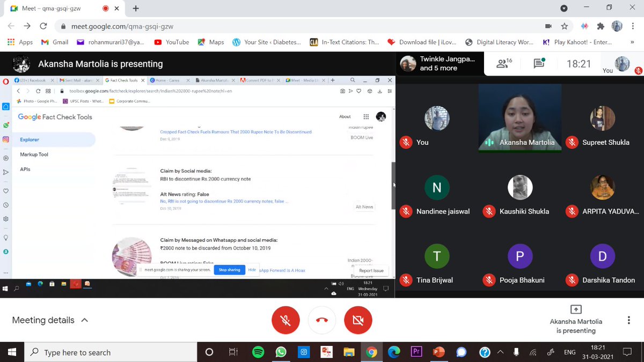The height and width of the screenshot is (362, 644).
Task: Select Explorer in Fact Check Tools sidebar
Action: coord(54,139)
